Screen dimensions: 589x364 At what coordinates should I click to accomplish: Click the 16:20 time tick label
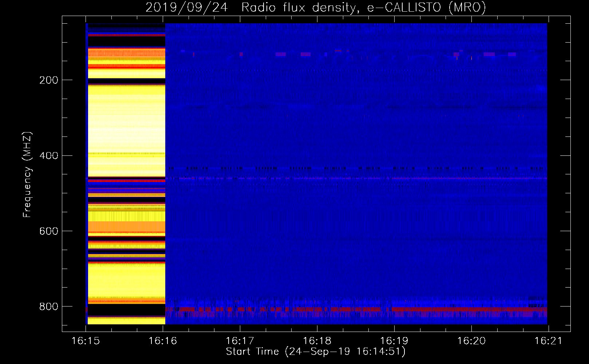click(x=471, y=341)
